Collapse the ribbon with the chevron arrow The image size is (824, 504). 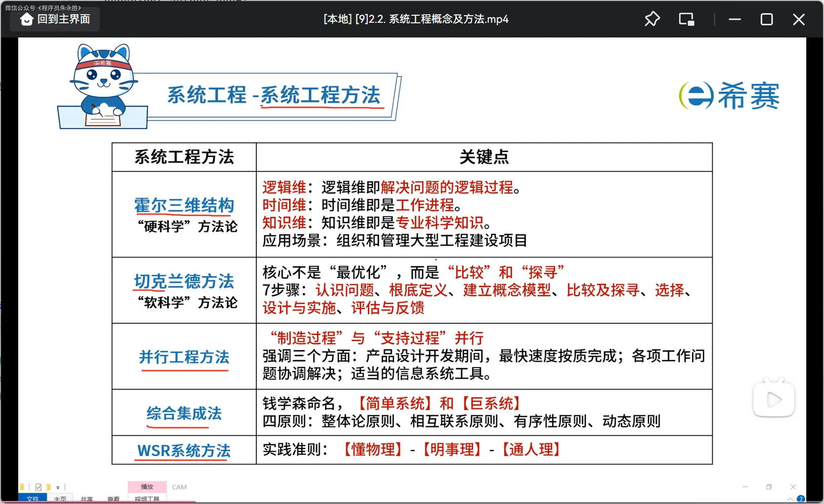click(x=790, y=499)
